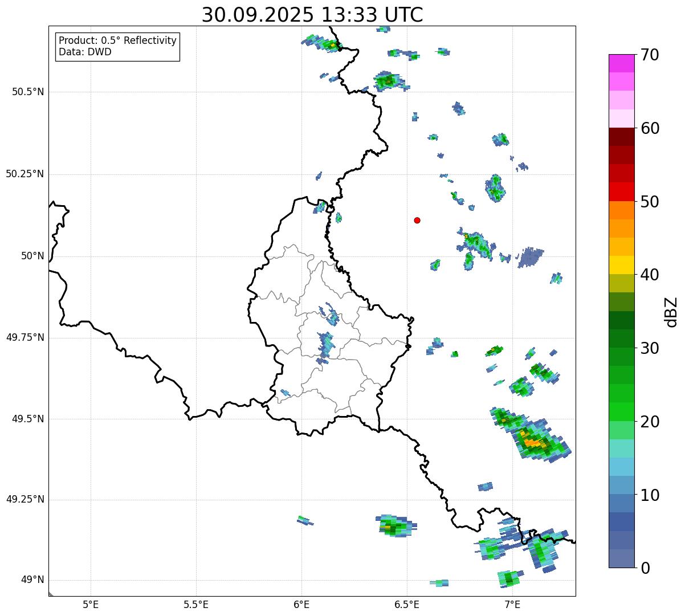This screenshot has height=616, width=685.
Task: Click the orange-yellow core of the strongest storm cell
Action: point(533,442)
